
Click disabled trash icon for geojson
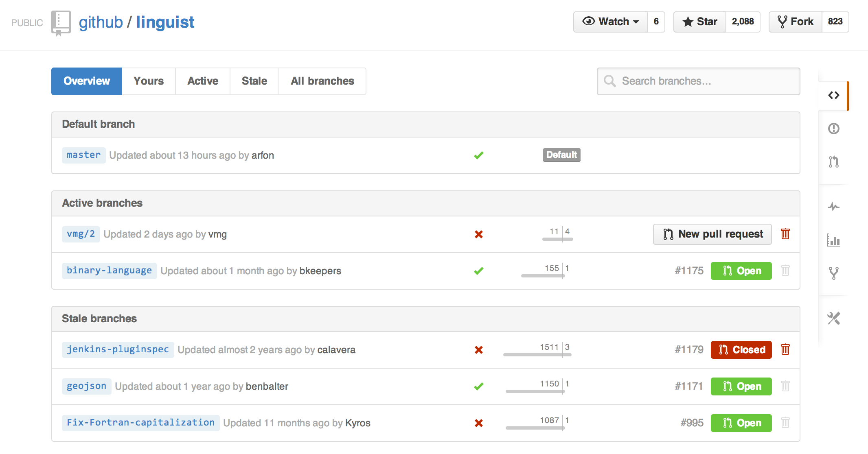coord(785,386)
